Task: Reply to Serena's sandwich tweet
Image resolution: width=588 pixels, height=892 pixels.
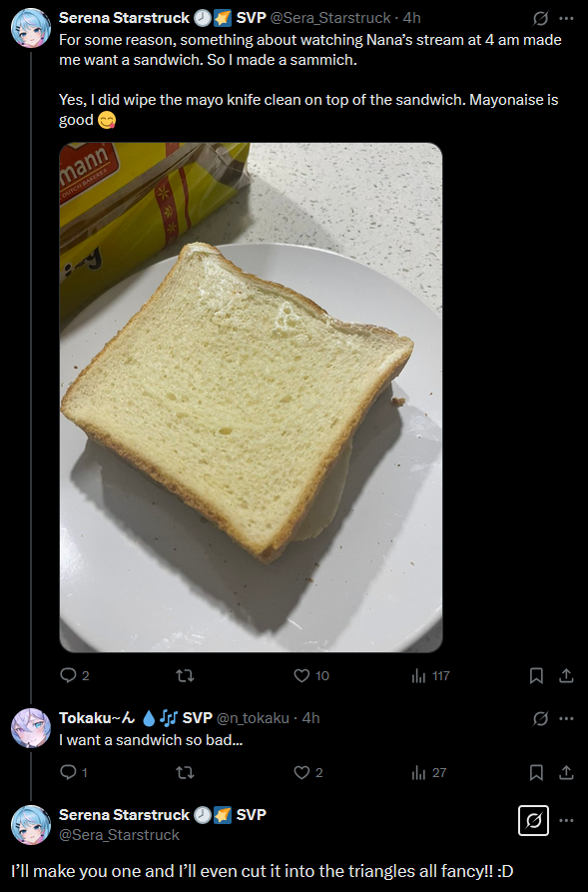Action: pyautogui.click(x=75, y=675)
